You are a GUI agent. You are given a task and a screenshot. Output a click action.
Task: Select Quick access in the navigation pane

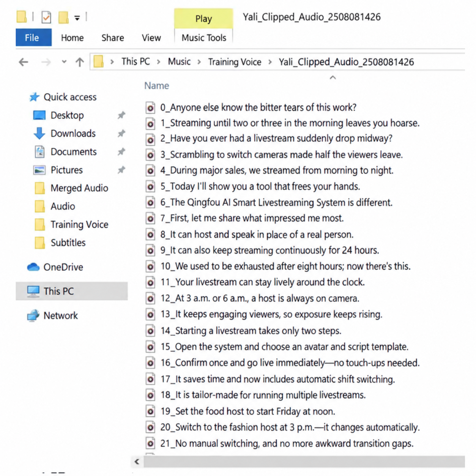point(63,97)
